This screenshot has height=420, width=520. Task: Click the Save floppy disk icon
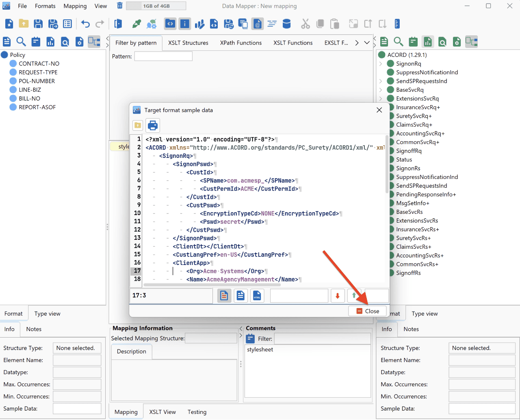(38, 24)
